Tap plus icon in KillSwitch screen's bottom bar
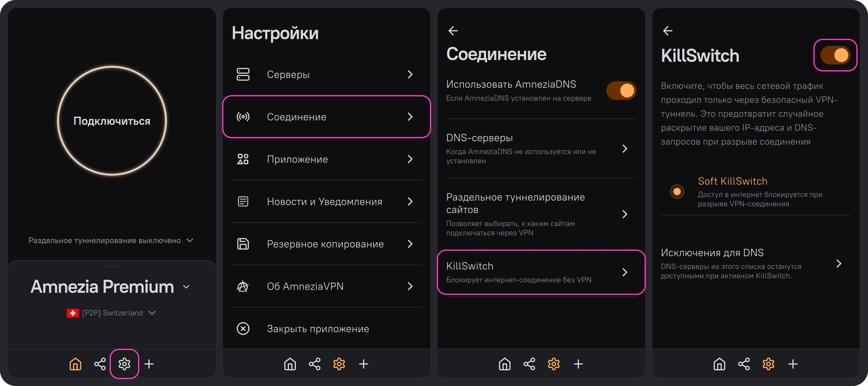The image size is (868, 386). tap(793, 364)
